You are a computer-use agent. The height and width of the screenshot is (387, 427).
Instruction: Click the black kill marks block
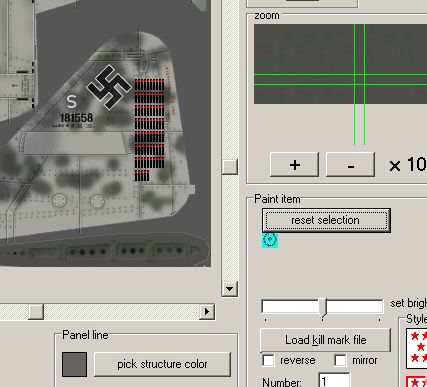[149, 130]
